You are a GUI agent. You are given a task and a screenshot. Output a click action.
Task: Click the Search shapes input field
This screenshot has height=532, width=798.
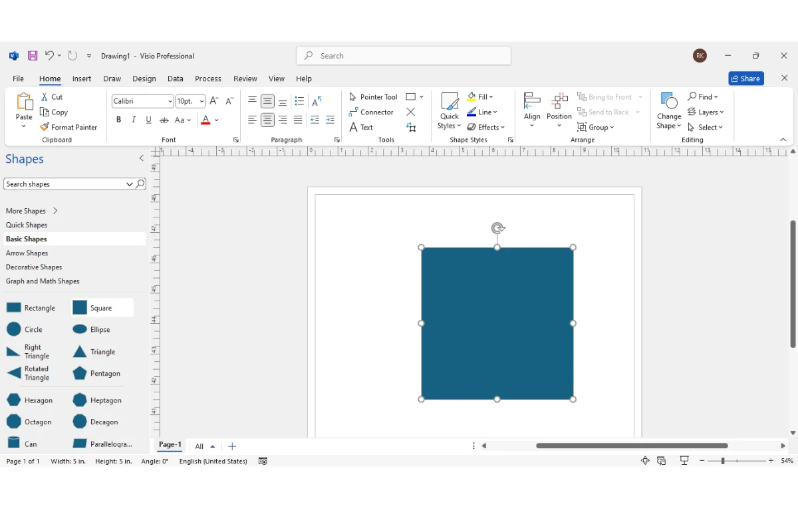coord(64,184)
